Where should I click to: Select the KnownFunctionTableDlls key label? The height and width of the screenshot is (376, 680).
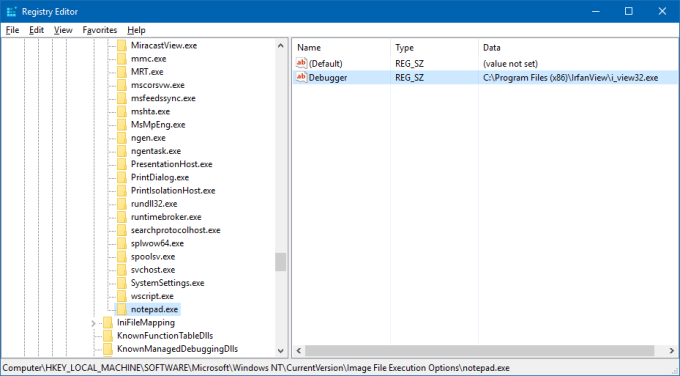pos(165,336)
